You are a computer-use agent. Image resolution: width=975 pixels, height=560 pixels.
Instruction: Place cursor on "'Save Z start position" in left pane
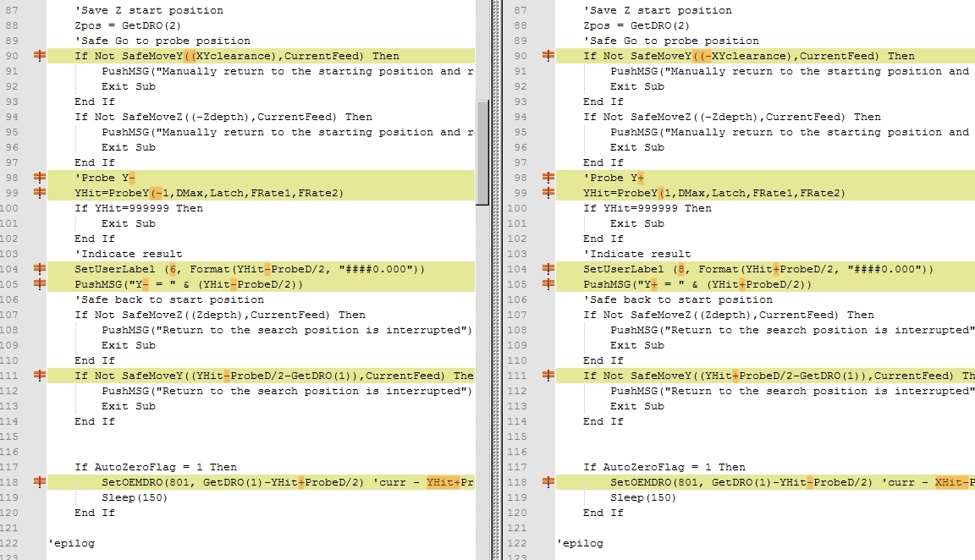pos(149,10)
